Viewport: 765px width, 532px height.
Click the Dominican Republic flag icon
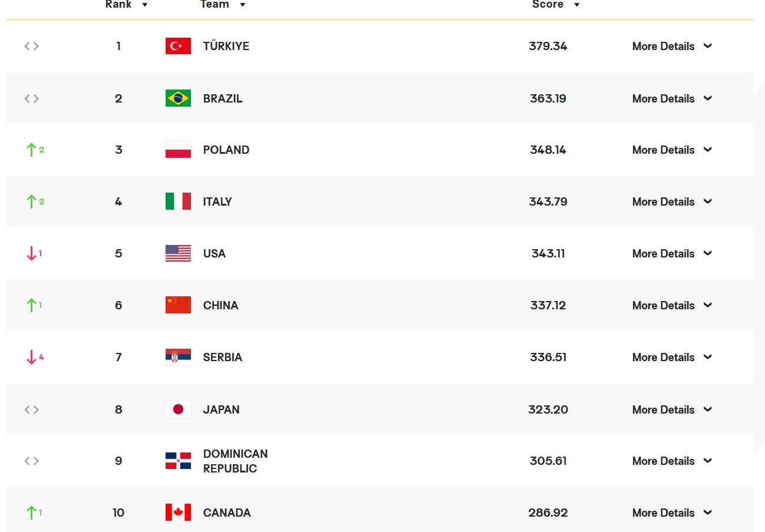(178, 461)
